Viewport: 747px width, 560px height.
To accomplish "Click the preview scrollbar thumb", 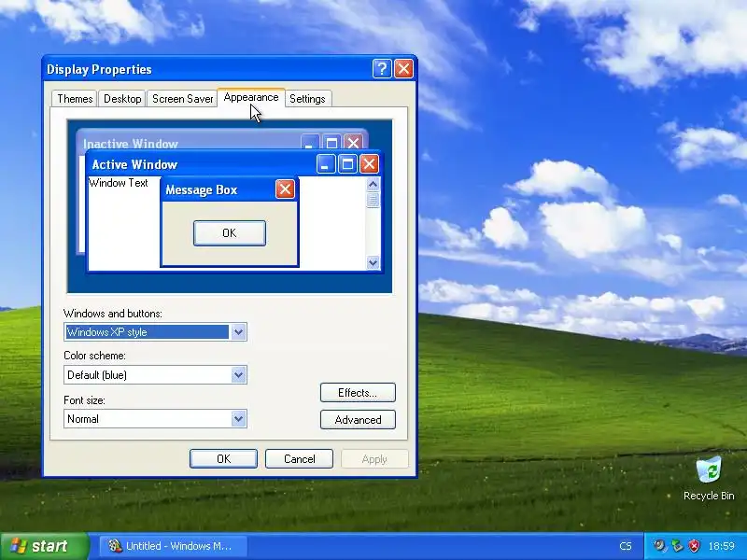I will click(373, 200).
